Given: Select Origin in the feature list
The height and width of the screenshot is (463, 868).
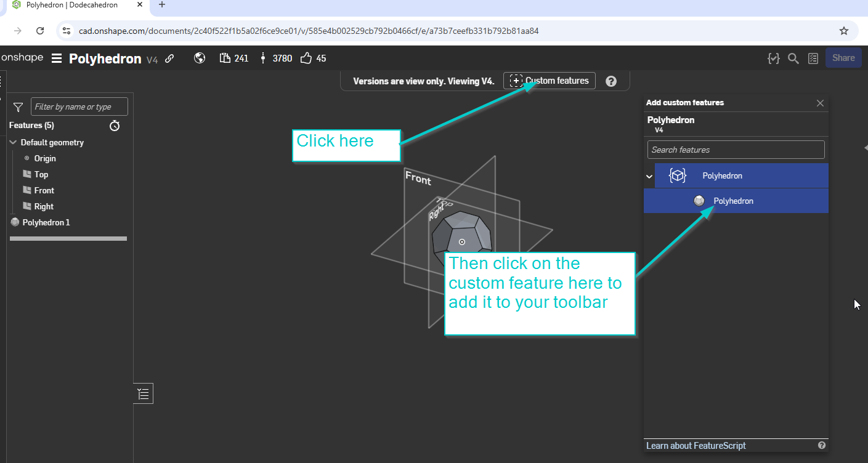Looking at the screenshot, I should [x=45, y=158].
